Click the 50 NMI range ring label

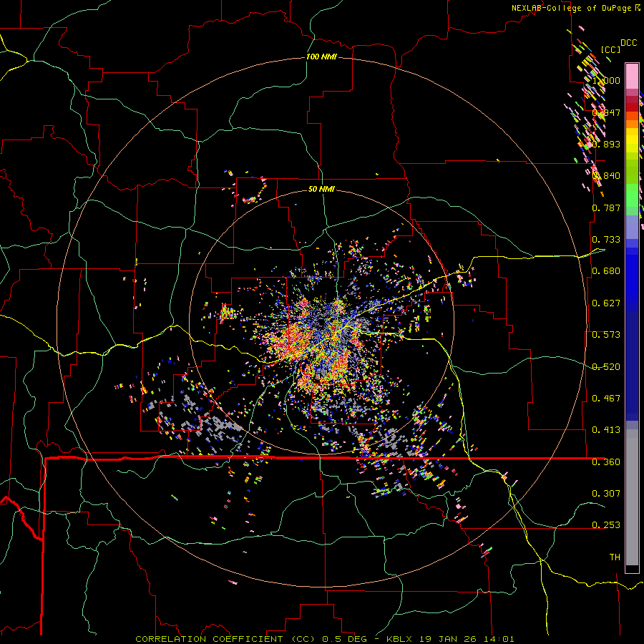coord(321,189)
